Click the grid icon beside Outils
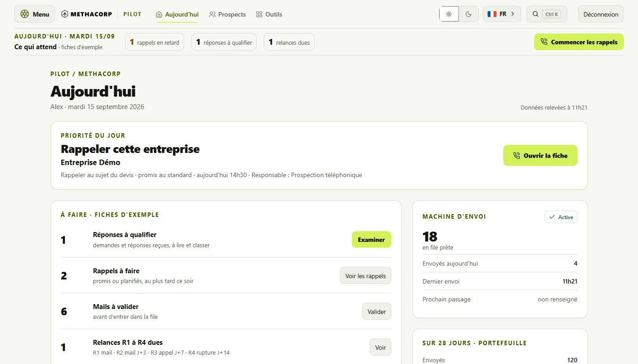The image size is (638, 364). pyautogui.click(x=259, y=14)
